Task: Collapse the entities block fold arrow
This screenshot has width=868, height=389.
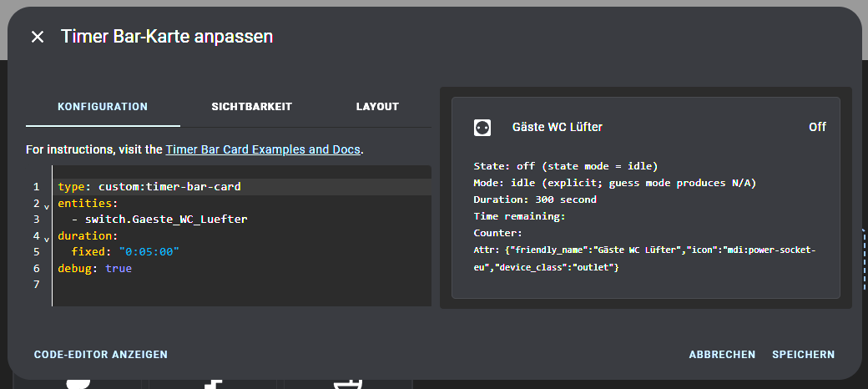Action: [47, 207]
